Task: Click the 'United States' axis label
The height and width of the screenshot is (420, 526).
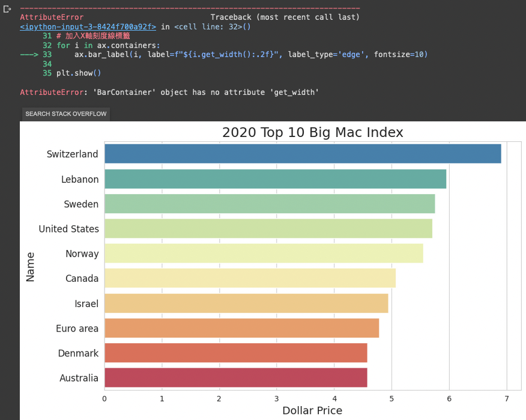Action: (x=69, y=229)
